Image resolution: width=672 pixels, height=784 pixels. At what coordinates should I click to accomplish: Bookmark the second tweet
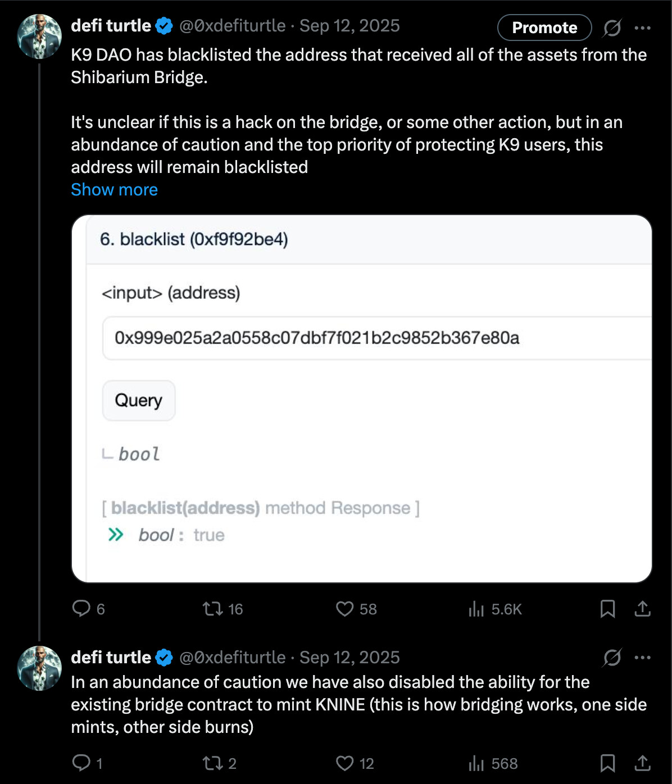click(x=607, y=763)
